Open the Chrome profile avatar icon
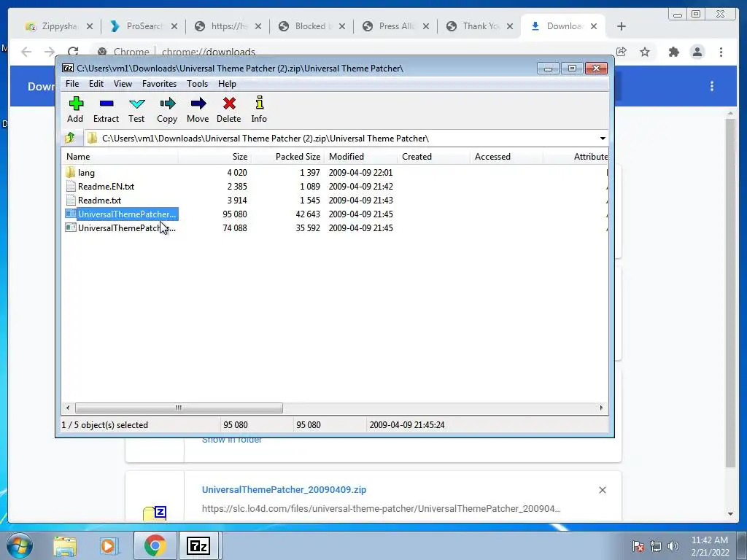This screenshot has height=560, width=747. tap(697, 52)
